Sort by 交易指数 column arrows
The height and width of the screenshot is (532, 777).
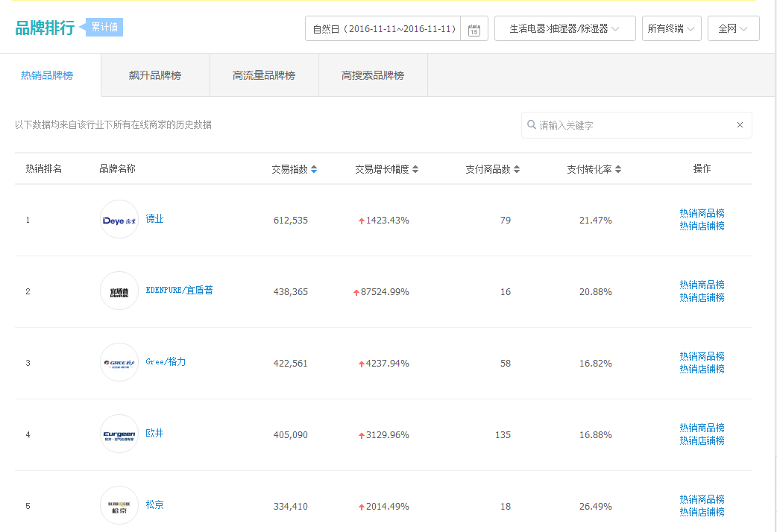tap(314, 170)
